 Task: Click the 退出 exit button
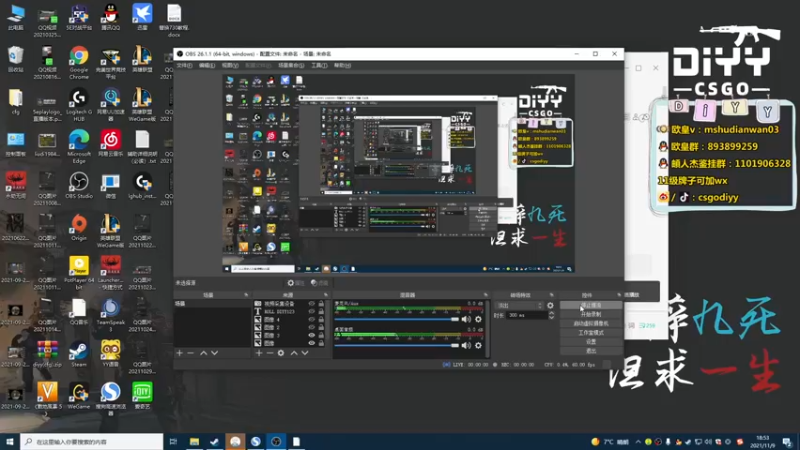tap(591, 351)
